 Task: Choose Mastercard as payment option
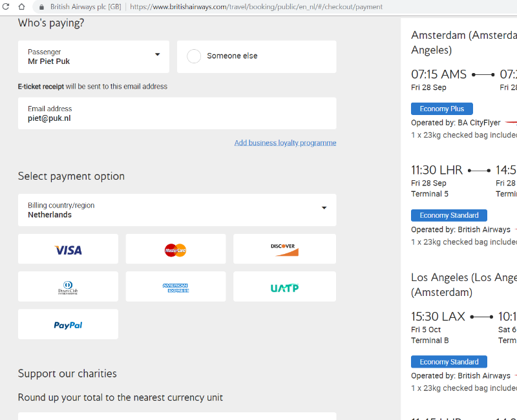coord(175,249)
